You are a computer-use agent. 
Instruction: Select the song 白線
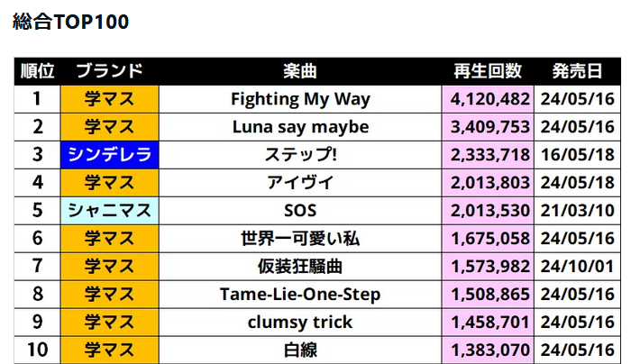point(300,350)
